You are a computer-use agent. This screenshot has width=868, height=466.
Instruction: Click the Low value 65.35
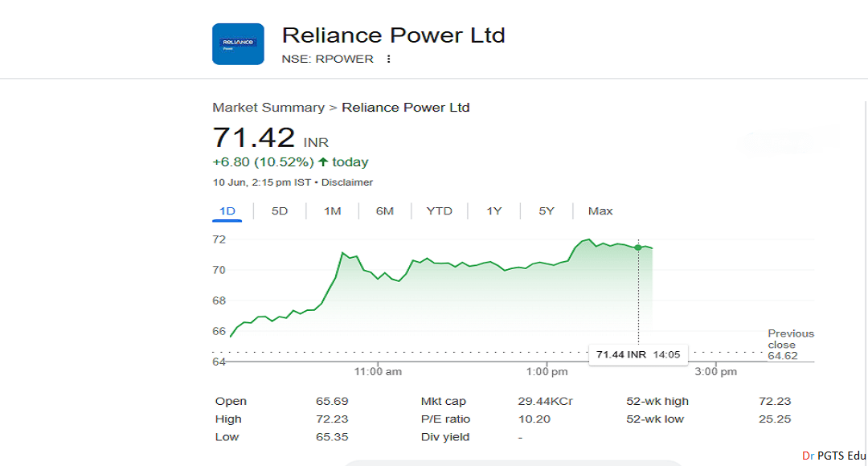[332, 436]
